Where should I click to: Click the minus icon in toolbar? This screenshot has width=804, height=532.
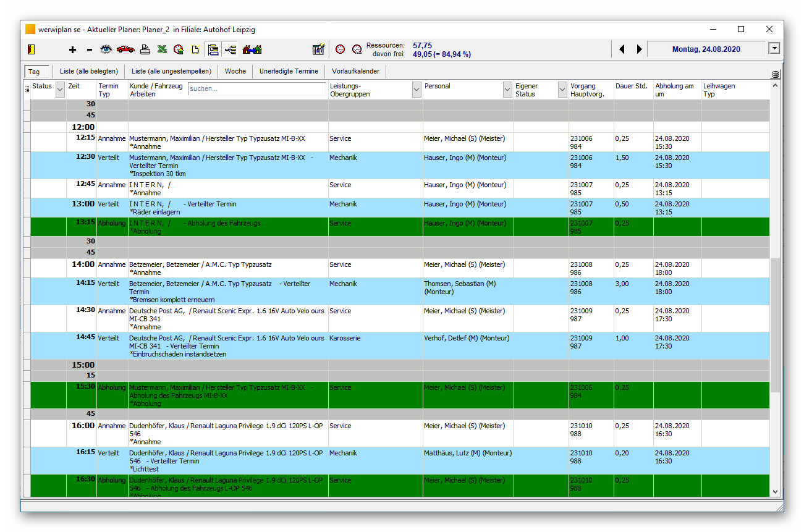[x=89, y=49]
